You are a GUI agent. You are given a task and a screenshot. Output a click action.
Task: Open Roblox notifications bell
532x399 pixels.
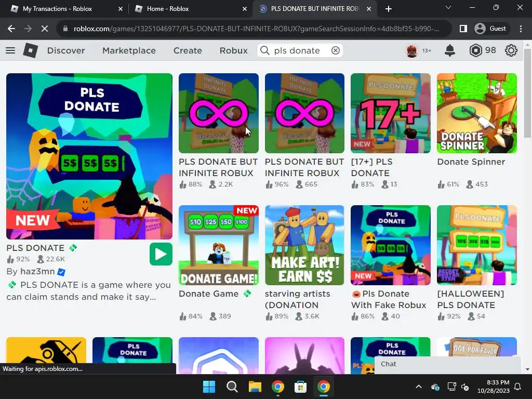click(450, 50)
